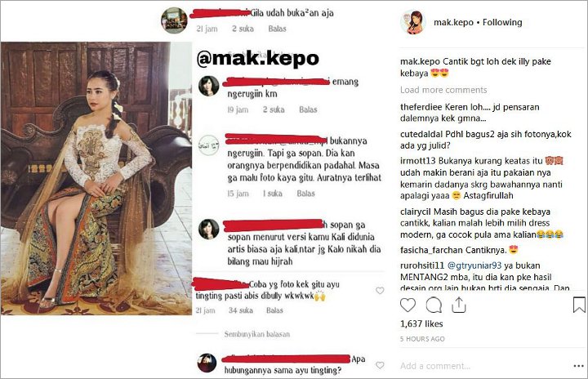Click avatar next to 'emang ngerugiin km' comment
This screenshot has height=379, width=588.
pyautogui.click(x=209, y=86)
